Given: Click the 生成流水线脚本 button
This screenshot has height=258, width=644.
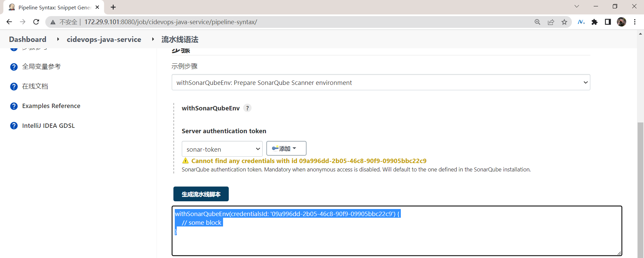Looking at the screenshot, I should (201, 194).
